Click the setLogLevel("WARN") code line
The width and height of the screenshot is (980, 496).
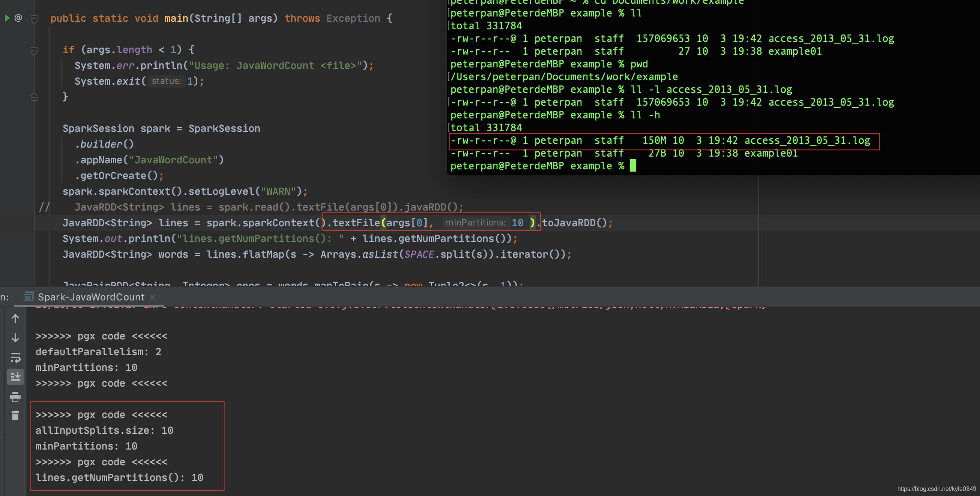tap(185, 191)
